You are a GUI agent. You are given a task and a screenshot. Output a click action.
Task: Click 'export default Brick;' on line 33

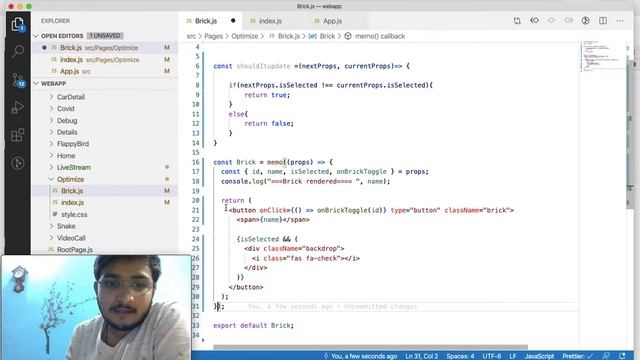click(253, 326)
